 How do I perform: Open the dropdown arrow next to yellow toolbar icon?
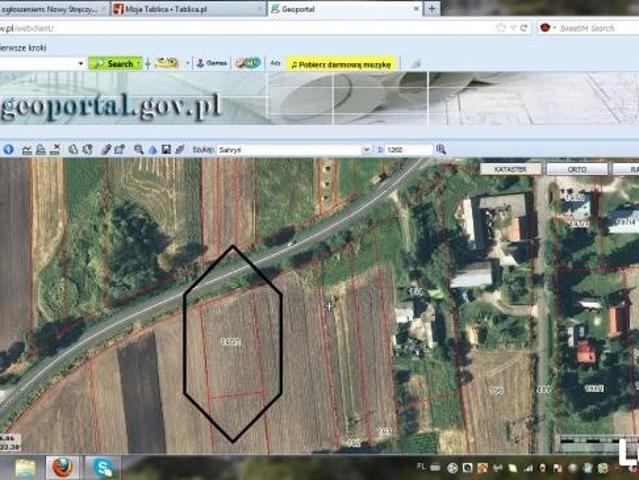point(188,64)
